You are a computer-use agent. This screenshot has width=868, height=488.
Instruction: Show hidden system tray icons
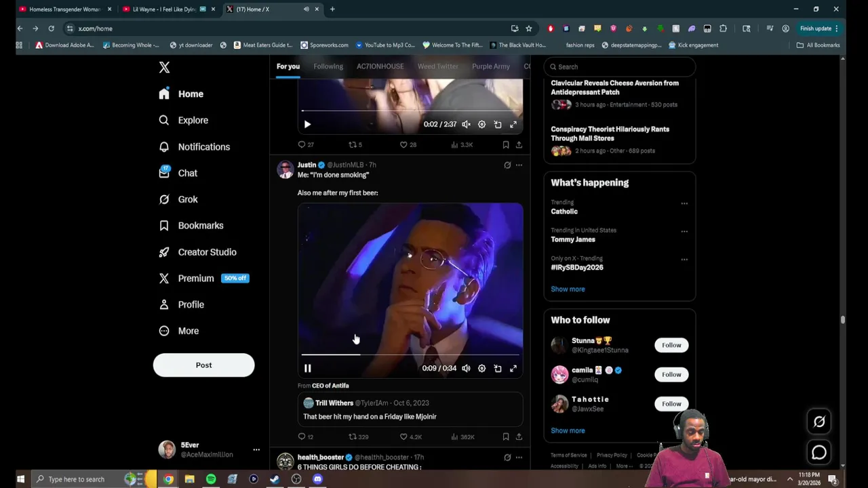point(790,479)
